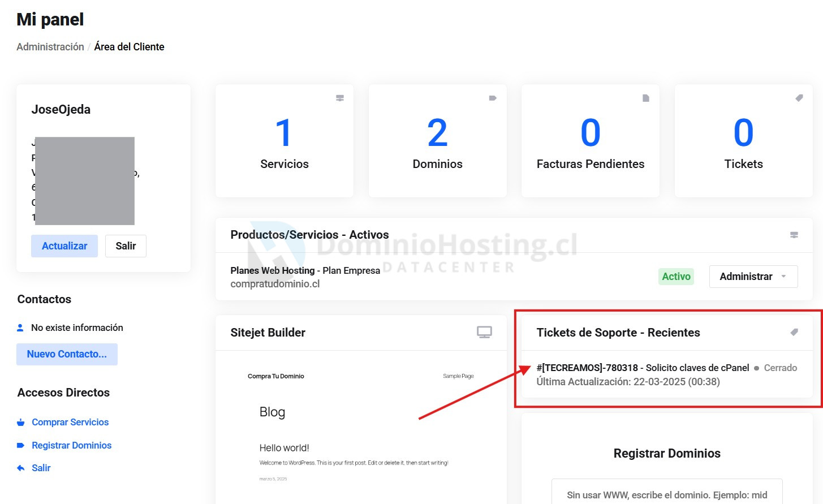Viewport: 823px width, 504px height.
Task: Click the tag icon in Dominios card
Action: [493, 98]
